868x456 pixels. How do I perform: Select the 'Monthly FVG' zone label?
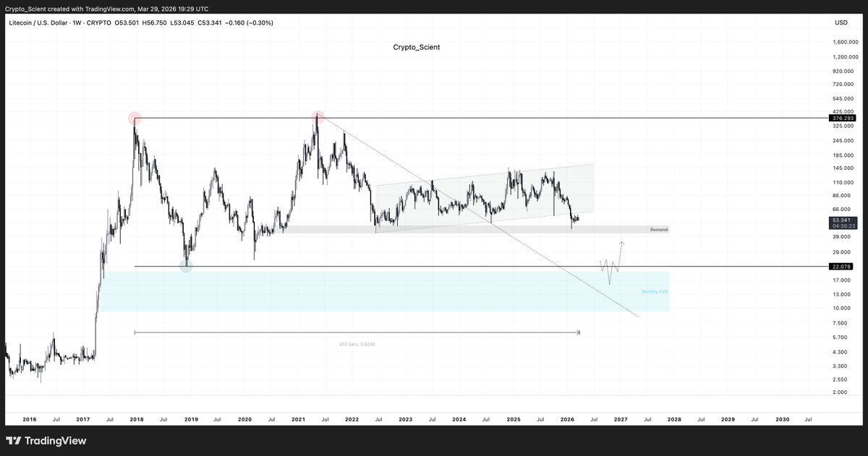pyautogui.click(x=655, y=292)
